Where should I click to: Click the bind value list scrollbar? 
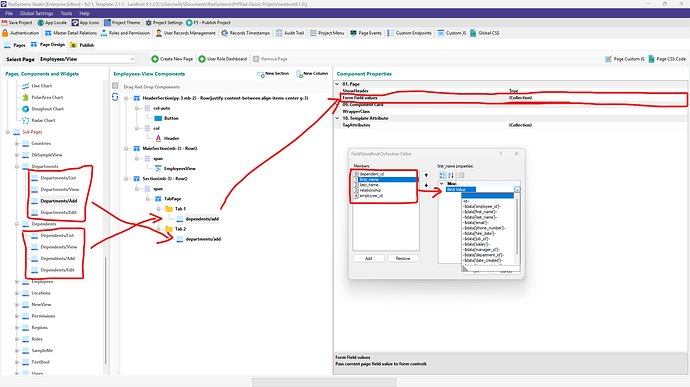point(517,227)
